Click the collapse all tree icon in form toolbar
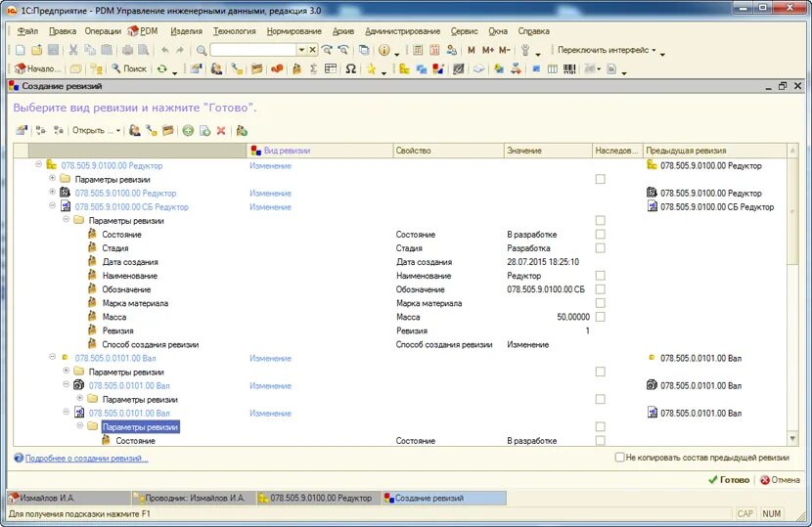This screenshot has width=812, height=527. coord(59,130)
